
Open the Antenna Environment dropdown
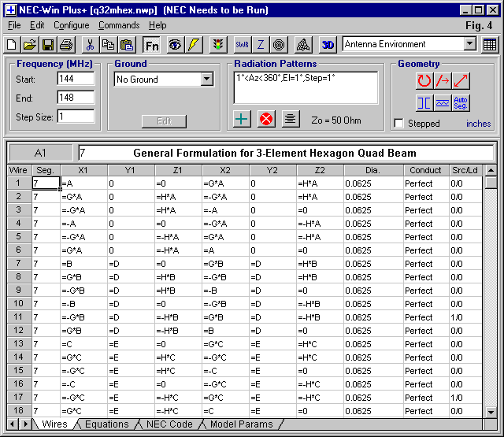point(469,45)
